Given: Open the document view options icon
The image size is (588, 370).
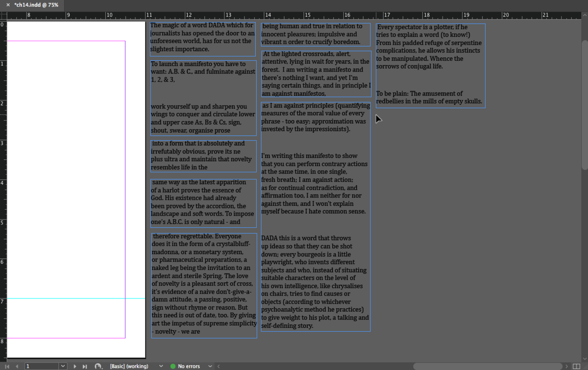Looking at the screenshot, I should 98,366.
